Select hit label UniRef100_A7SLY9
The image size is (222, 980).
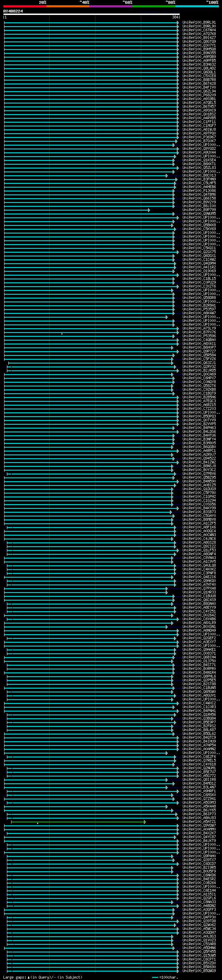tap(199, 328)
